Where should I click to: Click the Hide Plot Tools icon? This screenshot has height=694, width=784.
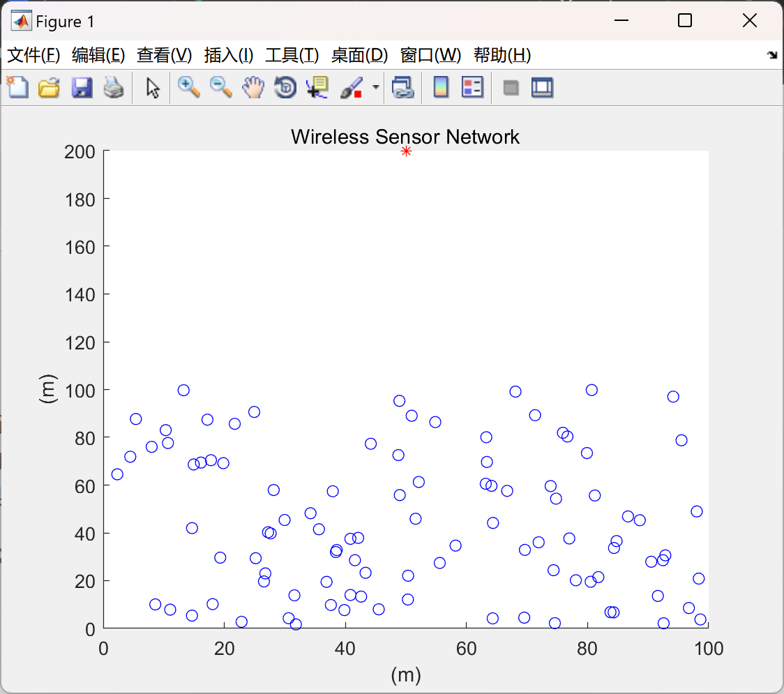point(511,88)
